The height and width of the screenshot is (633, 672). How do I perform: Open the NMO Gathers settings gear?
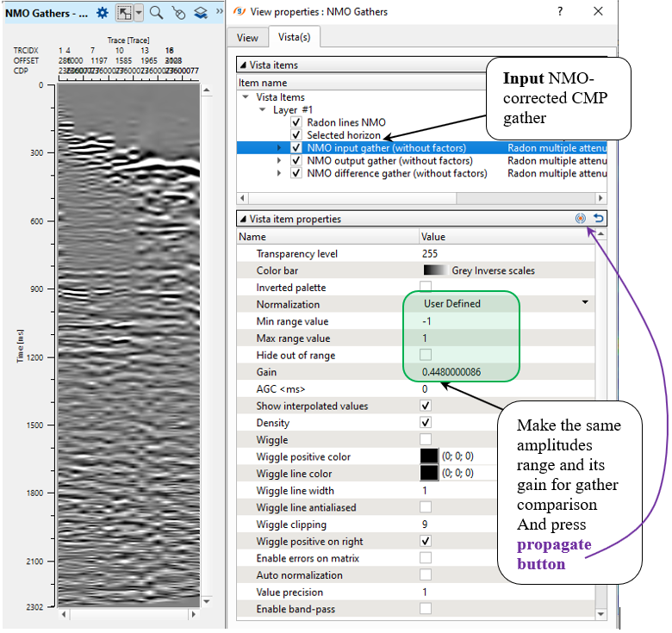(x=103, y=13)
